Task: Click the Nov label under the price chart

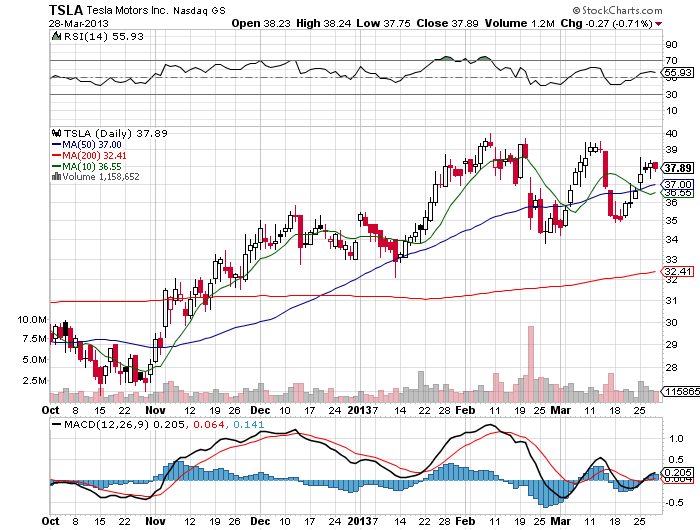Action: 155,410
